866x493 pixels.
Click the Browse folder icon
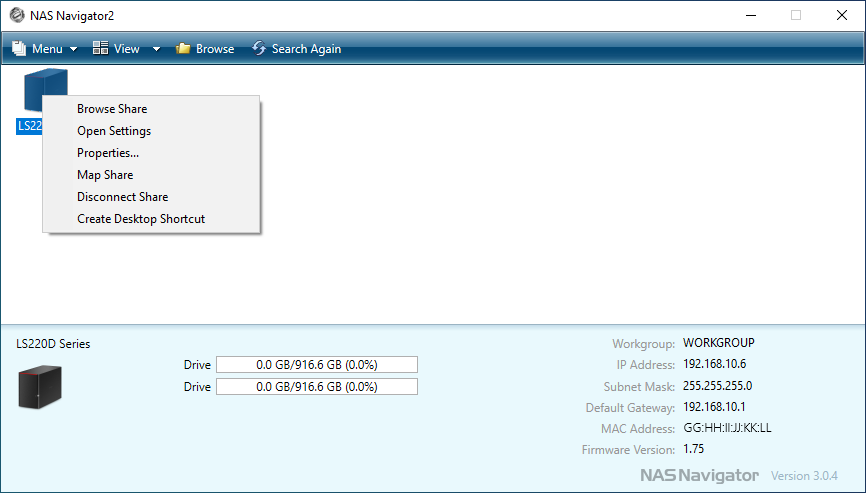click(x=183, y=48)
